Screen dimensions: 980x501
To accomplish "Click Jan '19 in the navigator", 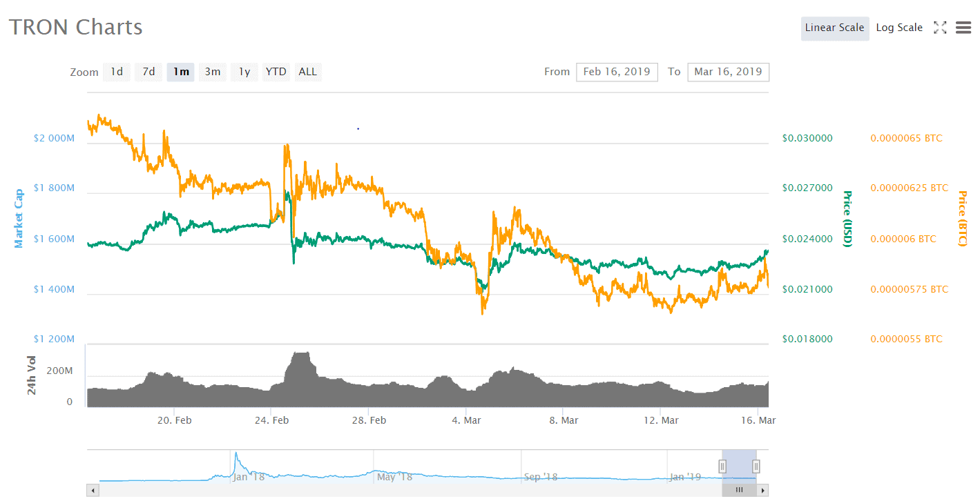I will pyautogui.click(x=686, y=476).
